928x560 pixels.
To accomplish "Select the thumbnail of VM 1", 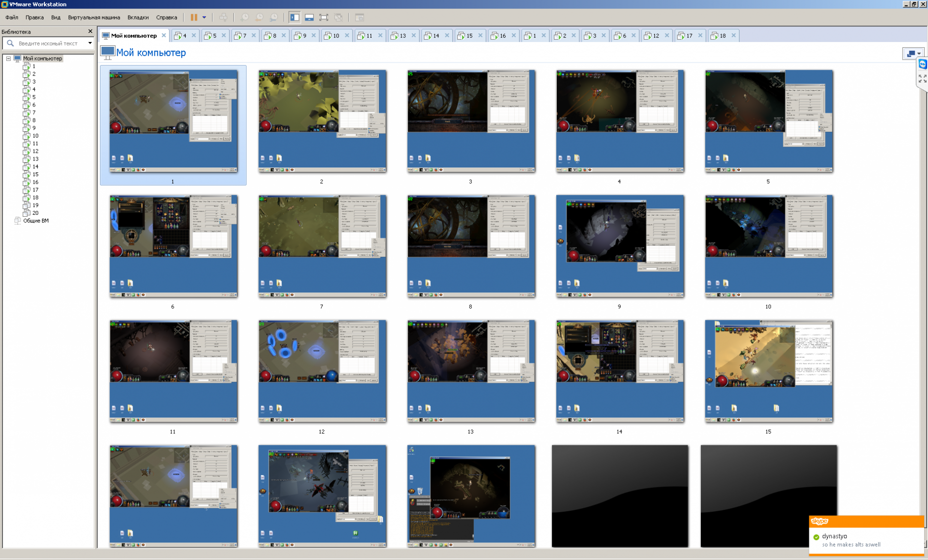I will pos(173,121).
